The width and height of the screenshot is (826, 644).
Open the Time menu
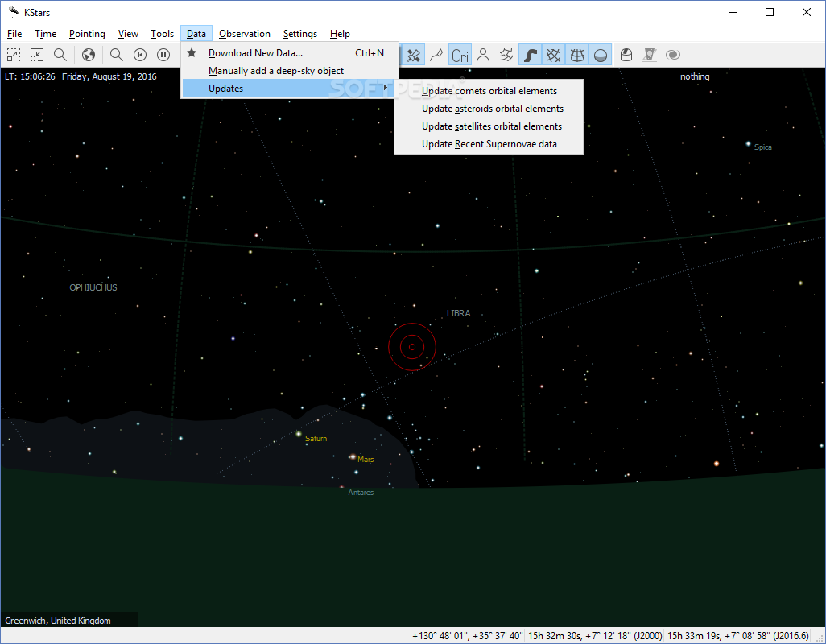(45, 34)
